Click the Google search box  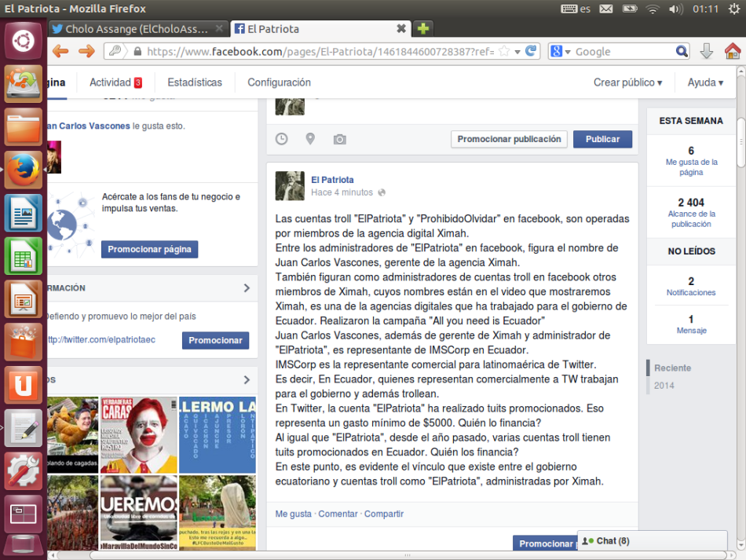click(623, 51)
